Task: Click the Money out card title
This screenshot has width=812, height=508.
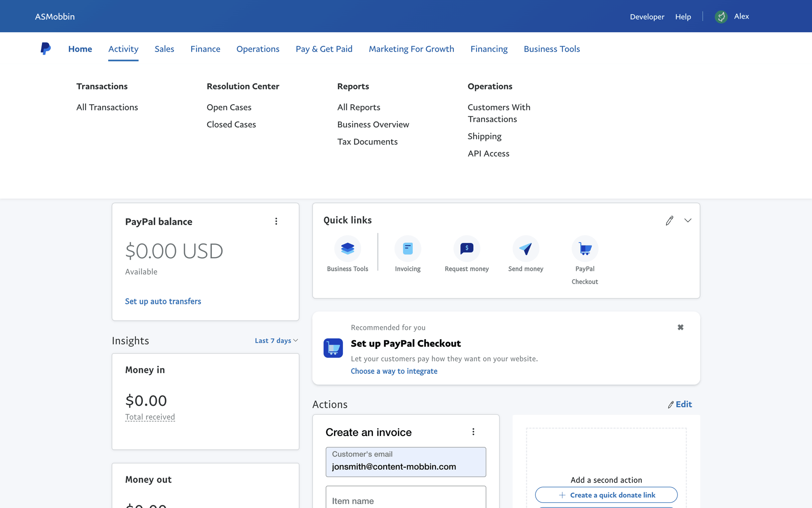Action: (148, 480)
